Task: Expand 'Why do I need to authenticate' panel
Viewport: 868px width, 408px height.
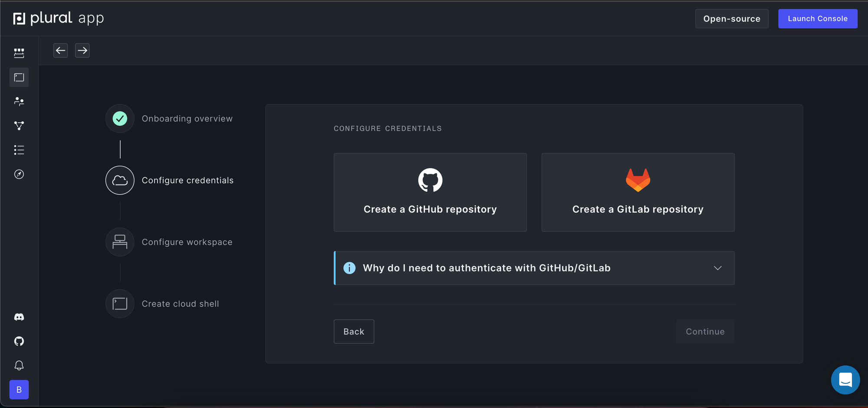Action: 534,268
